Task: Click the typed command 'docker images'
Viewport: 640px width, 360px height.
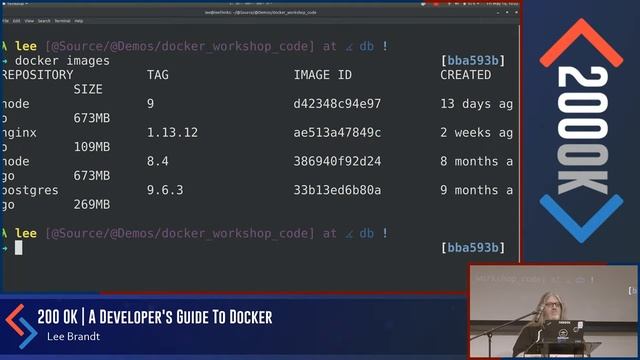Action: click(x=62, y=61)
